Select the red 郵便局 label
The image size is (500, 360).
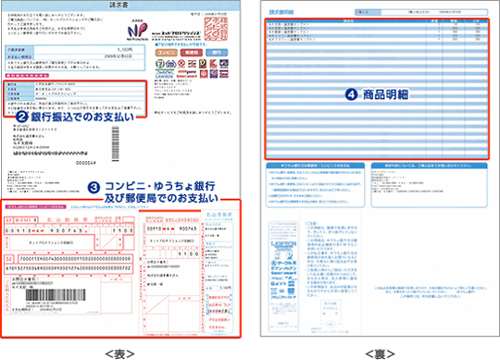coord(192,53)
